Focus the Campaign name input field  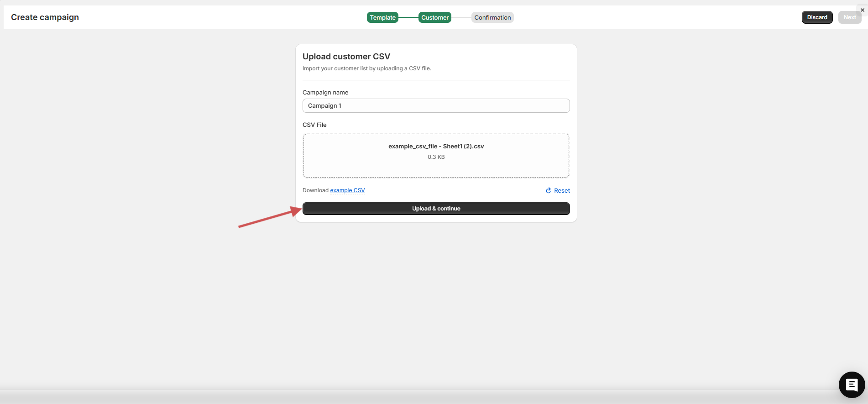tap(436, 105)
